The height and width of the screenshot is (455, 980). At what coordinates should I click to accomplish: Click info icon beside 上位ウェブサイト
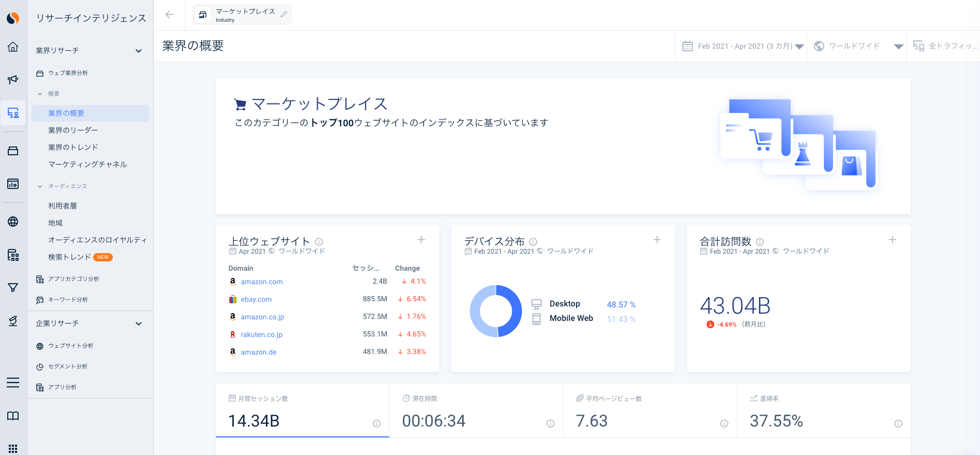pos(319,242)
